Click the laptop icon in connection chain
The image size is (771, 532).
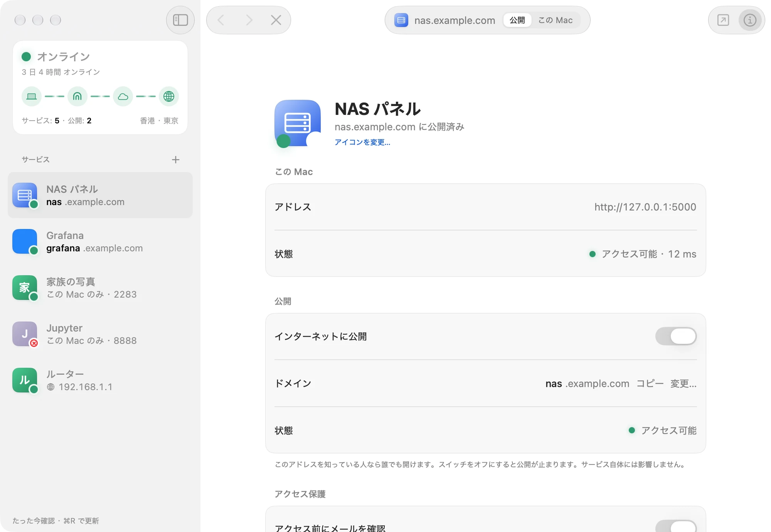point(32,96)
